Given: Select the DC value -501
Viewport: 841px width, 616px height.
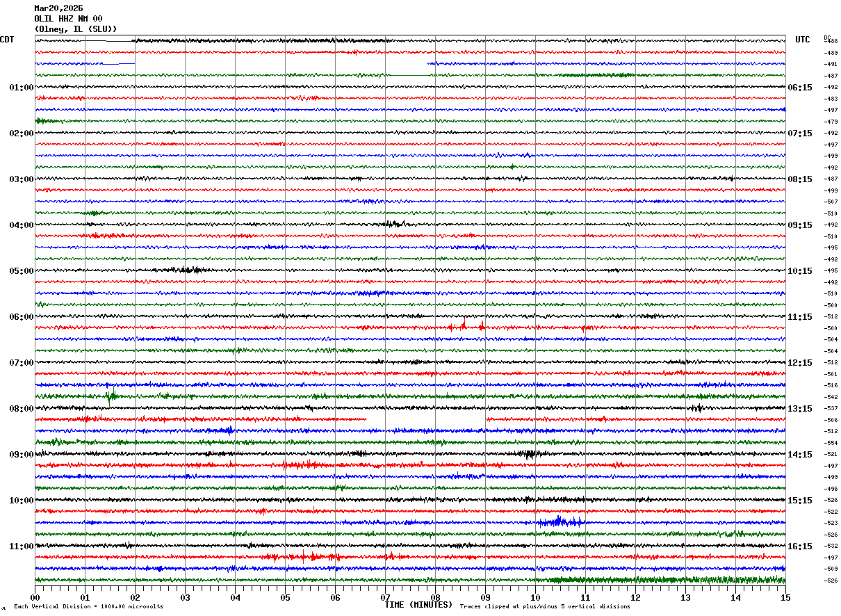Looking at the screenshot, I should (831, 374).
